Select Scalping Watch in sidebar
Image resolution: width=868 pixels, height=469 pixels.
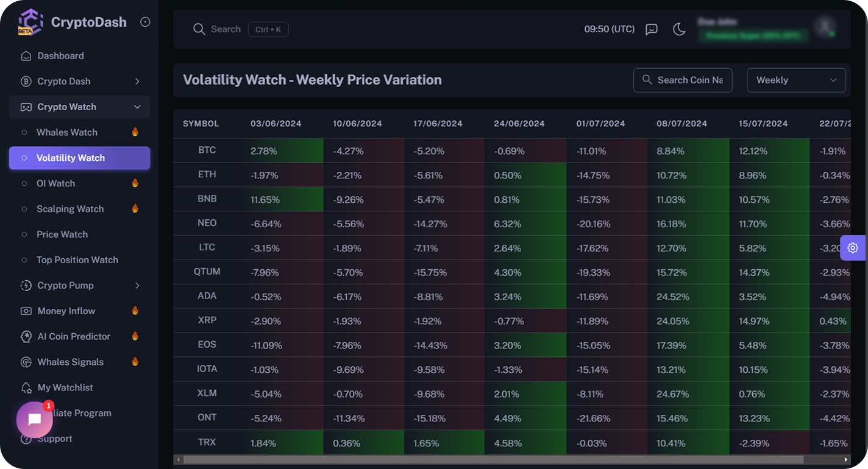[79, 209]
